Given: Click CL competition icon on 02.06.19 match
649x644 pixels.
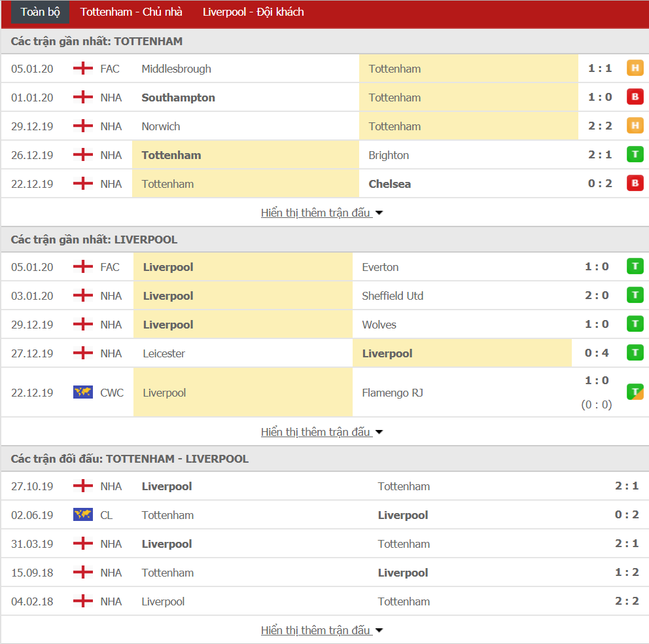Looking at the screenshot, I should (82, 514).
